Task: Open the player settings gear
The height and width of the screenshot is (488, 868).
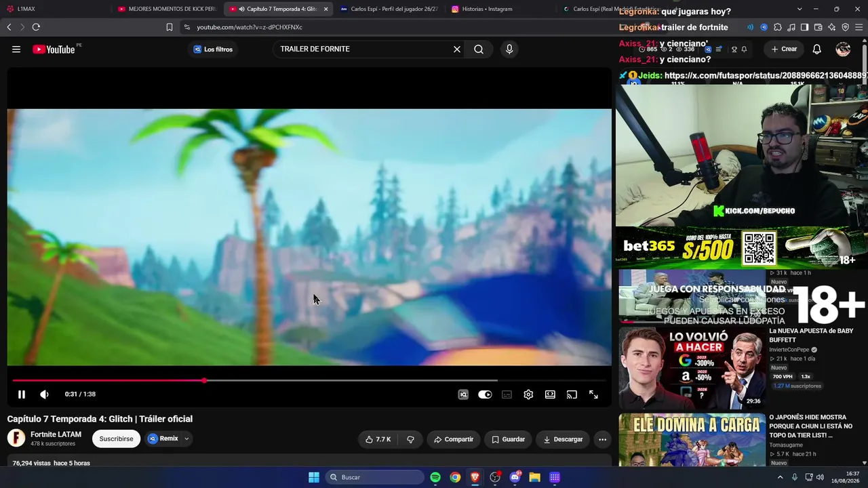Action: [x=528, y=394]
